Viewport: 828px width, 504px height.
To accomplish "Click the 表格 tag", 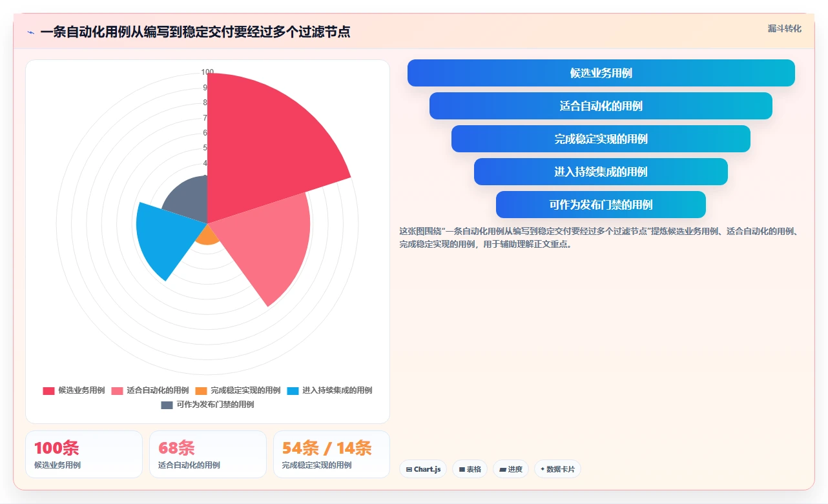I will 470,469.
